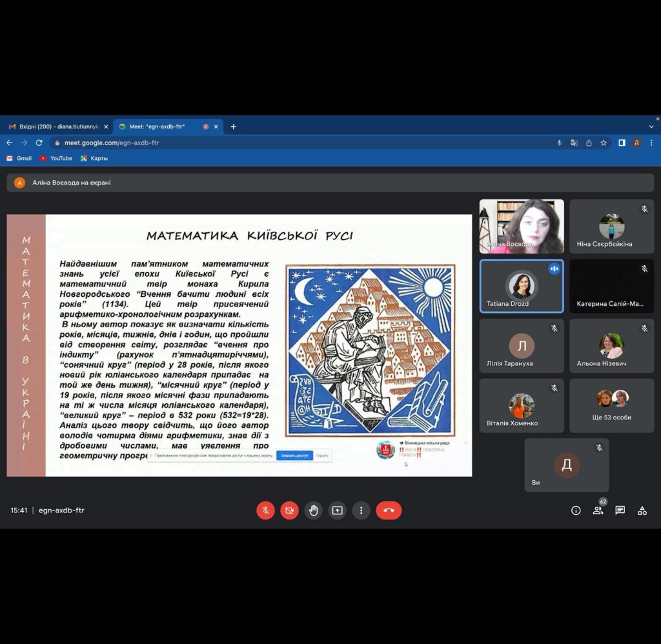Switch to the Gmail inbox tab

coord(58,126)
